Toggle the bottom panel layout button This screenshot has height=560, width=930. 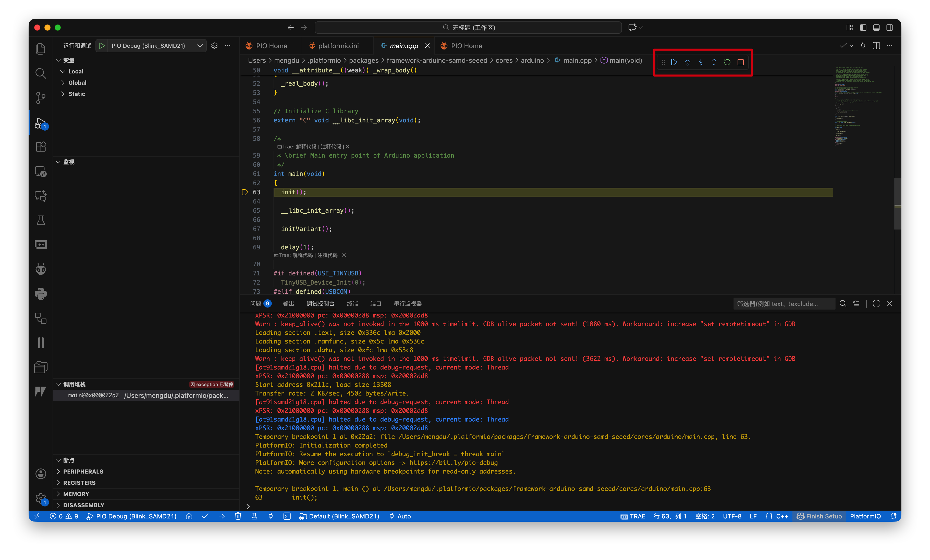coord(876,28)
